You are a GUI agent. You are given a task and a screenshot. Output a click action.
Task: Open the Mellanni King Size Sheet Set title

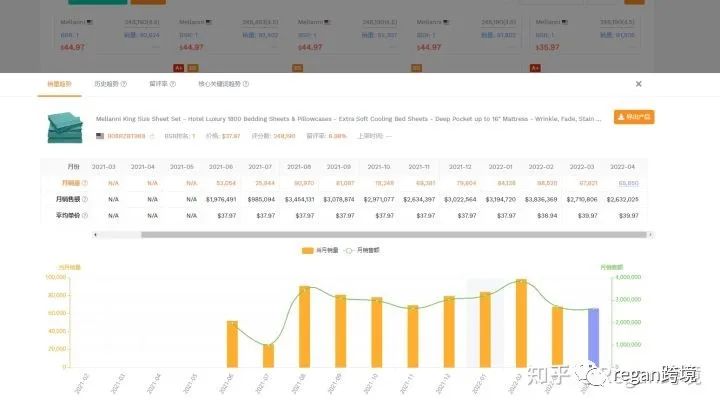pos(349,119)
